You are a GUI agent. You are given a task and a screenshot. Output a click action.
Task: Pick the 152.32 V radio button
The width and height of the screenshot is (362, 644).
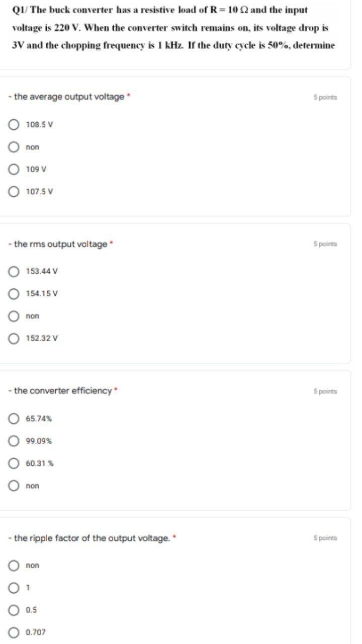(15, 338)
